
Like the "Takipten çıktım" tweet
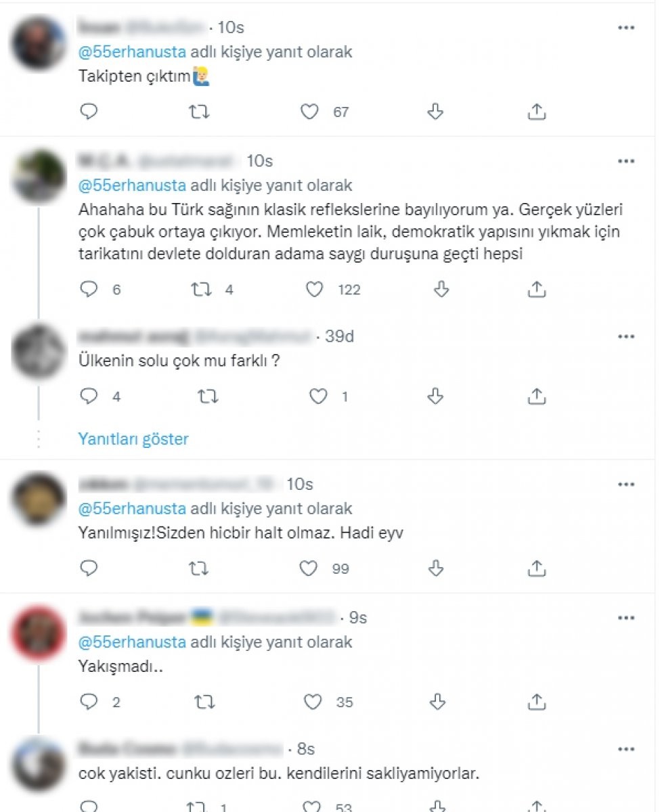click(310, 112)
